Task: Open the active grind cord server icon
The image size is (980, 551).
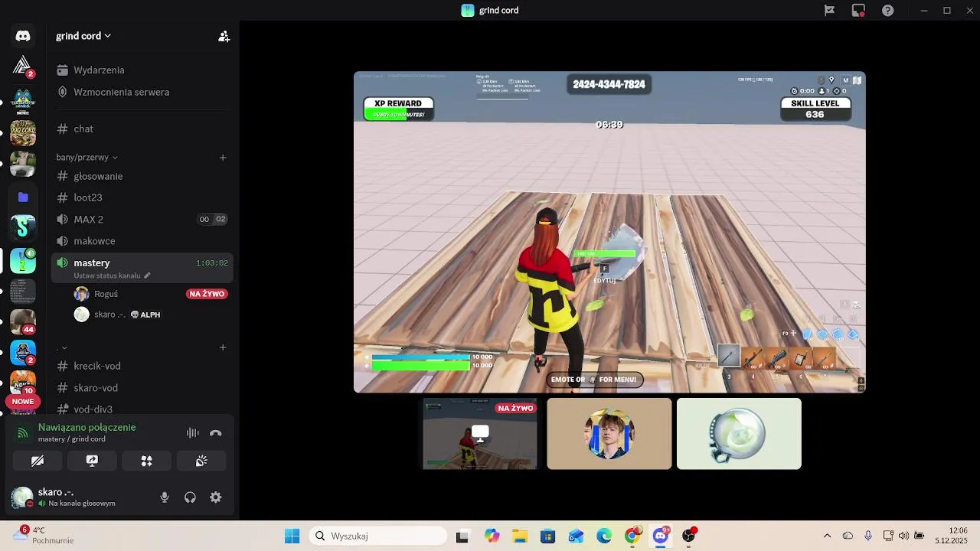Action: pos(23,261)
